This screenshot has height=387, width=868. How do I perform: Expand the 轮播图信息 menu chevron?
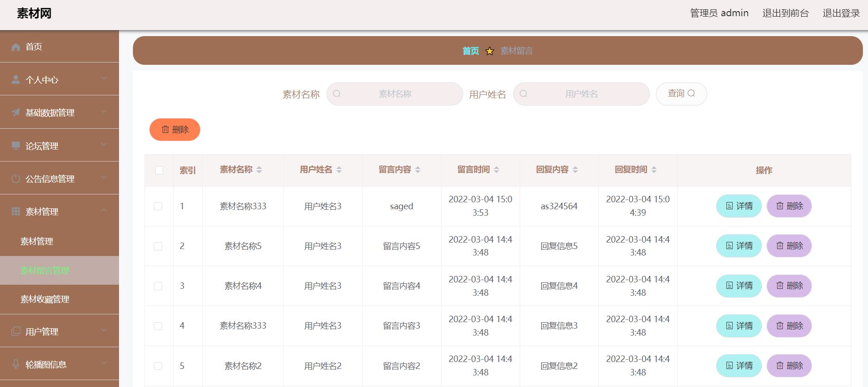pyautogui.click(x=104, y=363)
